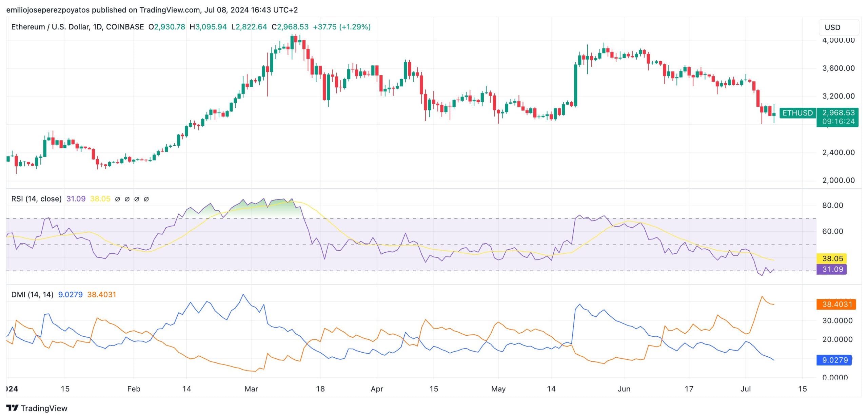Click the orange 38.4031 DMI scale tag
Screen dimensions: 868x419
836,304
